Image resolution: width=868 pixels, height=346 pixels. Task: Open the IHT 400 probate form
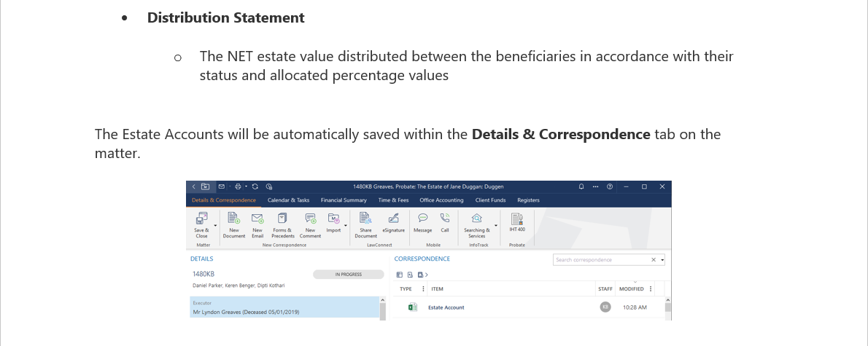517,219
